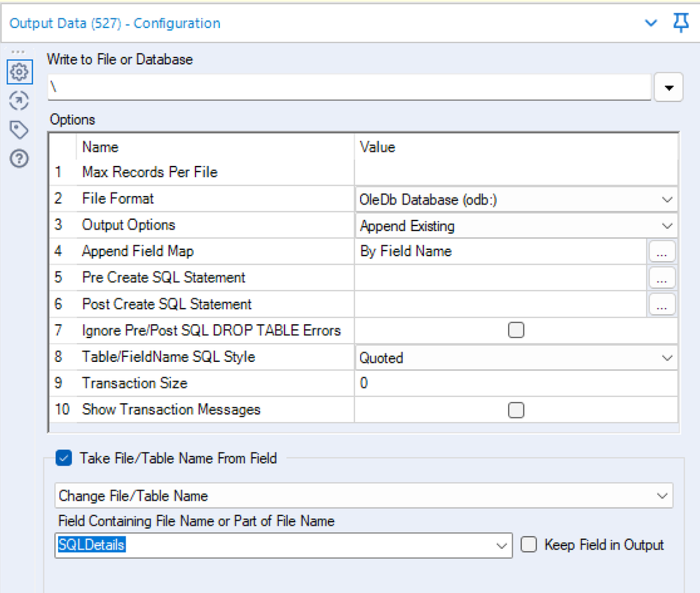Viewport: 700px width, 593px height.
Task: Open the Output Options Append Existing dropdown
Action: pos(516,225)
